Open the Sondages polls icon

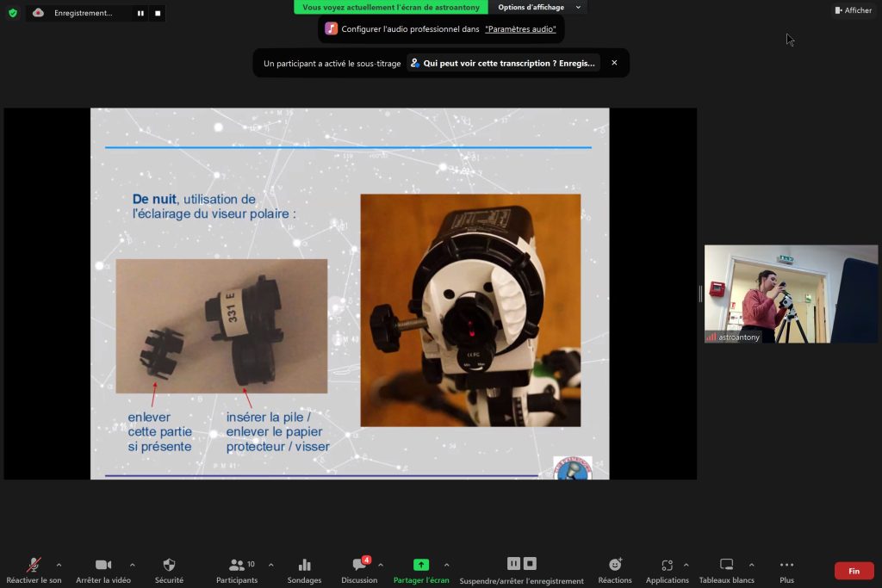[x=304, y=570]
